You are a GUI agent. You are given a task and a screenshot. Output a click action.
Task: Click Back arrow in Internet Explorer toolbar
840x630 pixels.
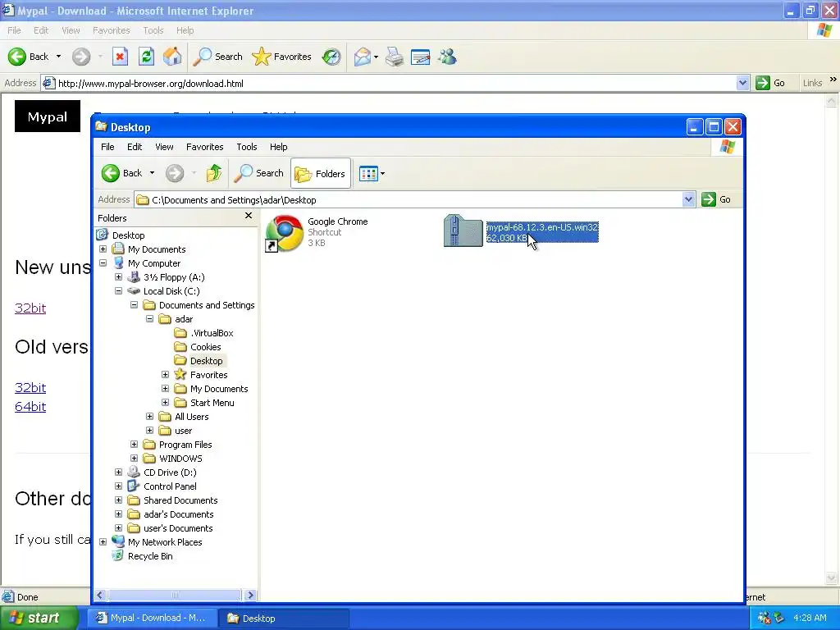[17, 57]
